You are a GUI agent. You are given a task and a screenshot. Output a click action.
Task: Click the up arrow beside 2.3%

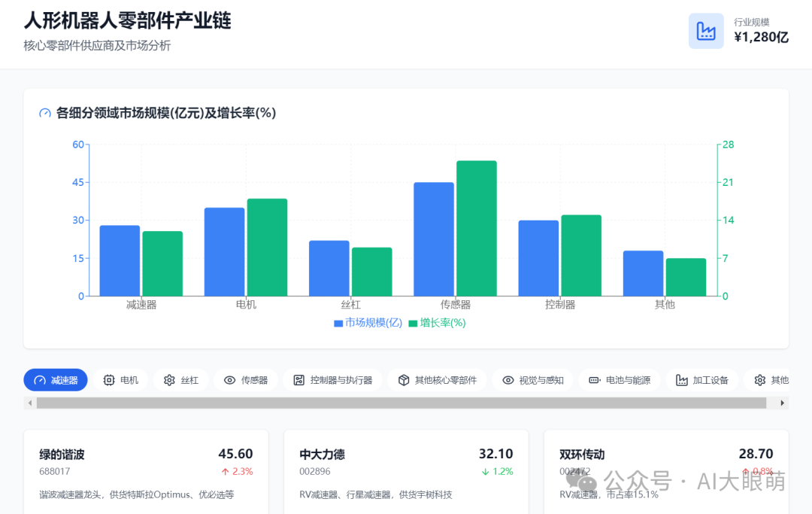(226, 472)
